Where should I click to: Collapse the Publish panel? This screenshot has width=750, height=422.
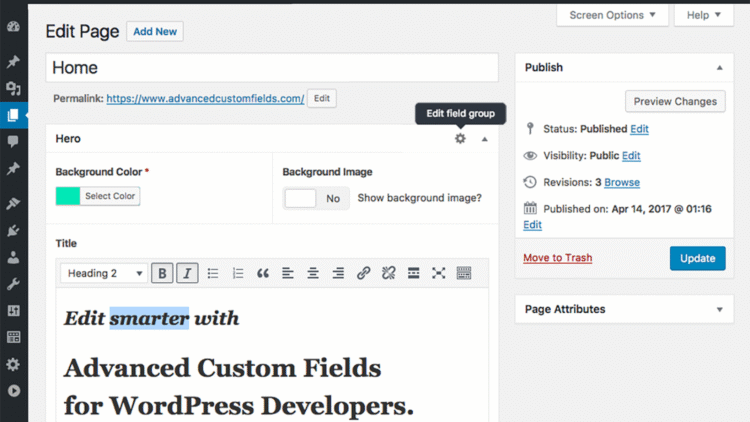click(719, 68)
